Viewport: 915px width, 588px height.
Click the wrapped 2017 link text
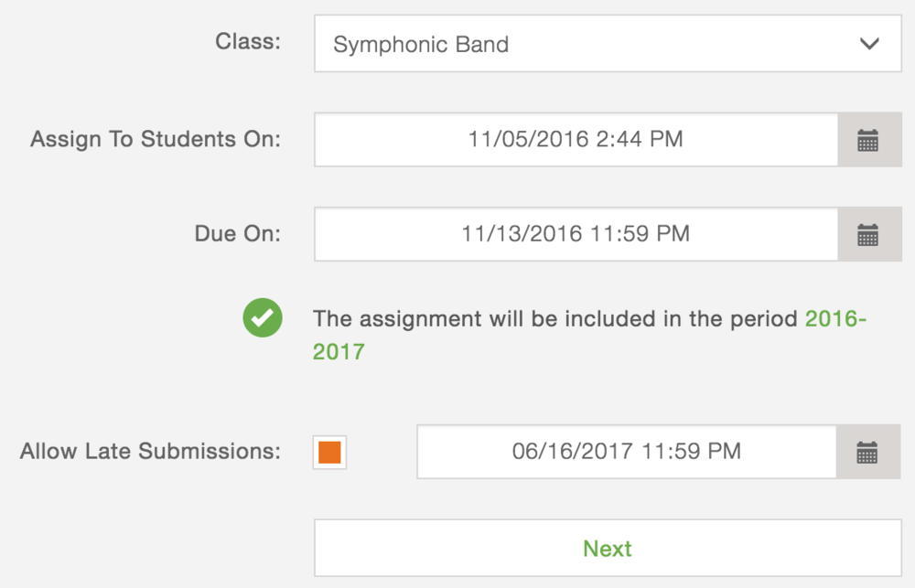tap(339, 352)
